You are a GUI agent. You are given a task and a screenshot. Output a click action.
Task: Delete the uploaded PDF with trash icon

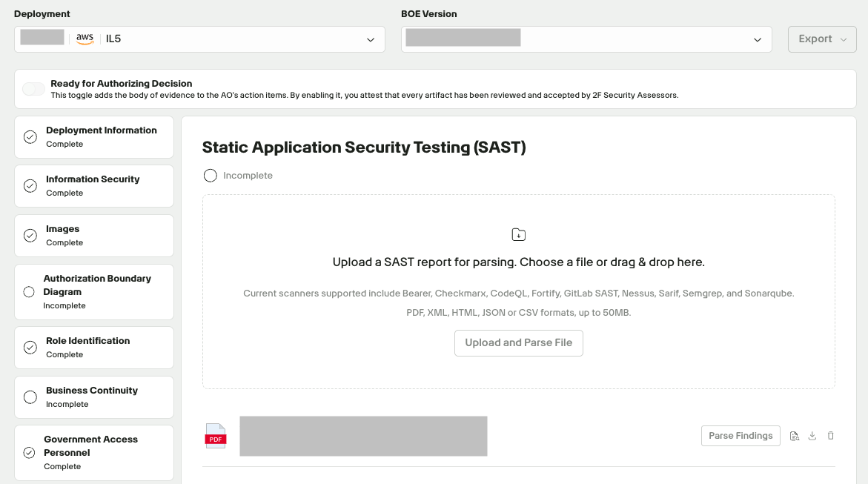[x=830, y=436]
